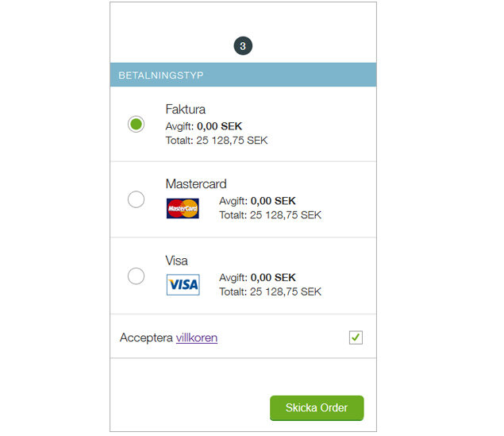Click the Faktura payment label

tap(186, 109)
